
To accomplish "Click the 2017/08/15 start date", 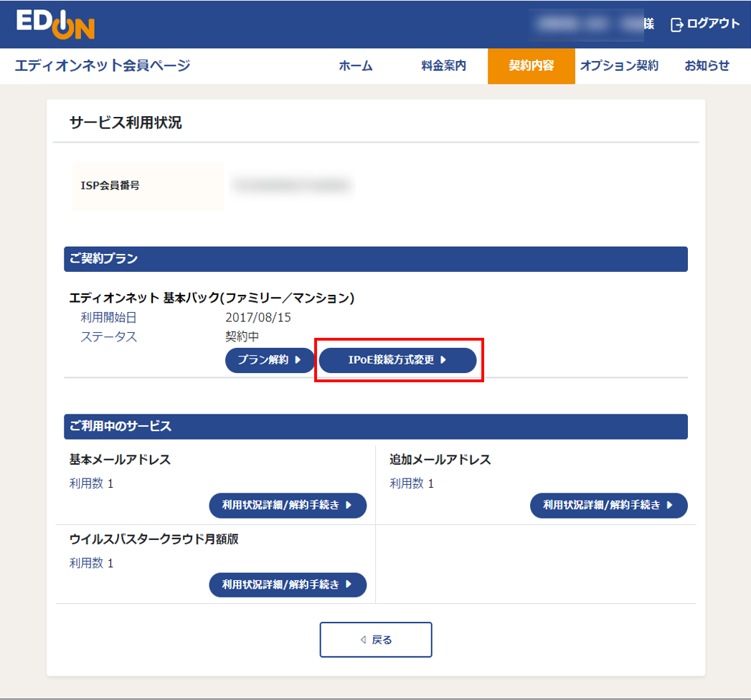I will (258, 317).
